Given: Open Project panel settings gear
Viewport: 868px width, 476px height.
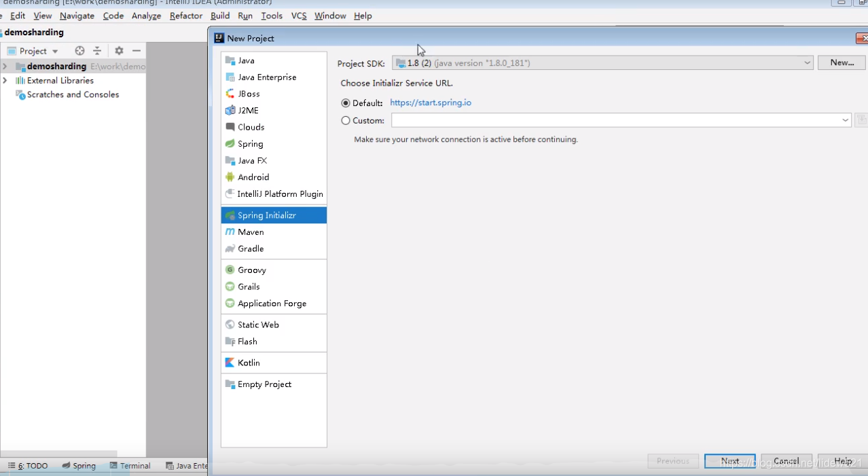Looking at the screenshot, I should pyautogui.click(x=119, y=51).
